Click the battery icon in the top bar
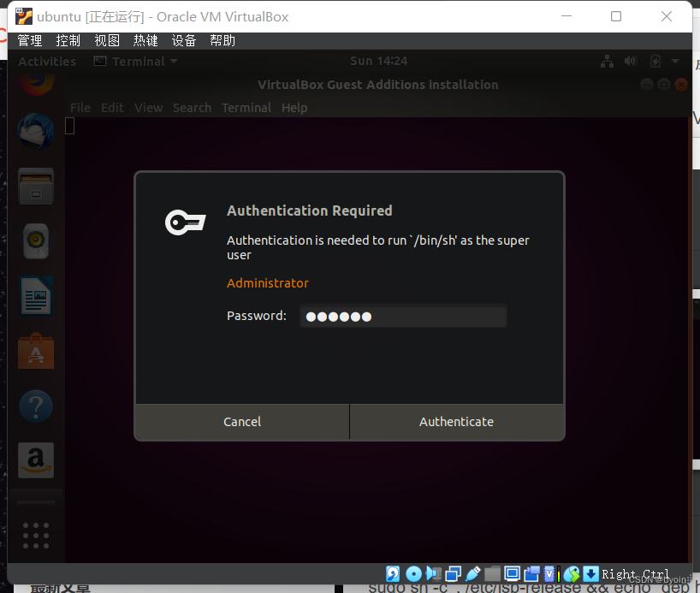The image size is (700, 593). (x=655, y=61)
